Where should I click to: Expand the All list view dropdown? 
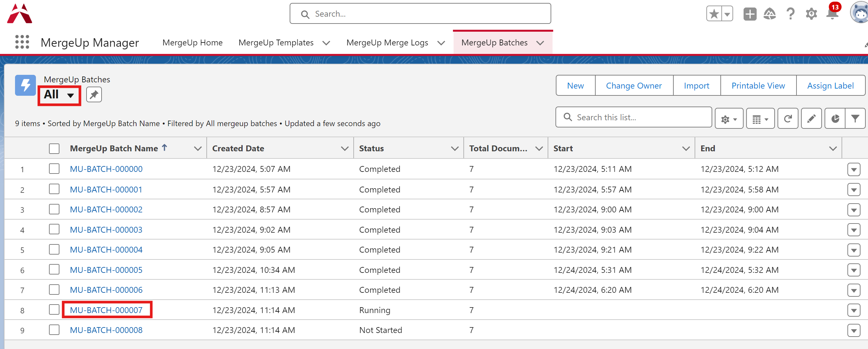coord(59,95)
